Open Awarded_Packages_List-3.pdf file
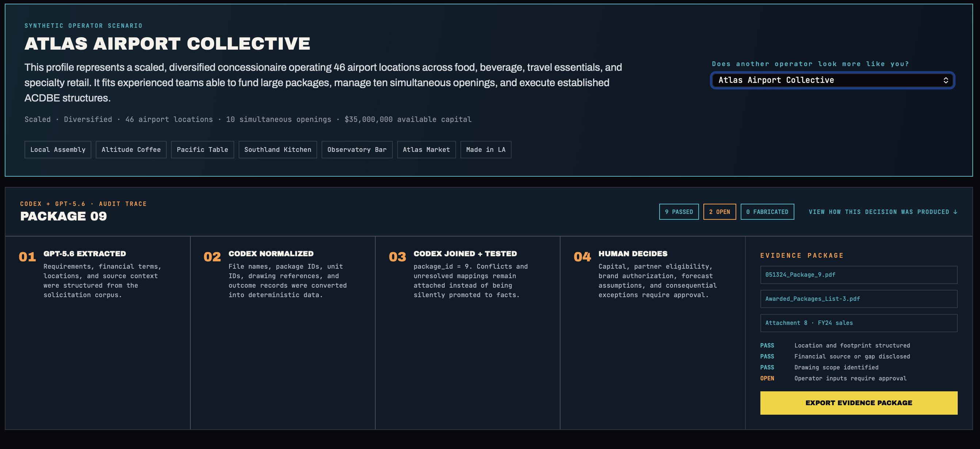This screenshot has width=980, height=449. (x=859, y=299)
